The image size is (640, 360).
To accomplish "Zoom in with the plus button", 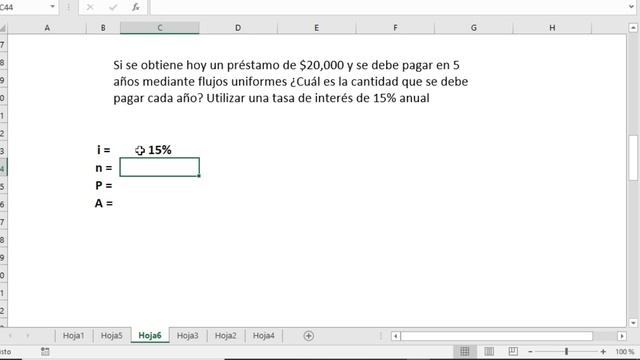I will coord(603,351).
